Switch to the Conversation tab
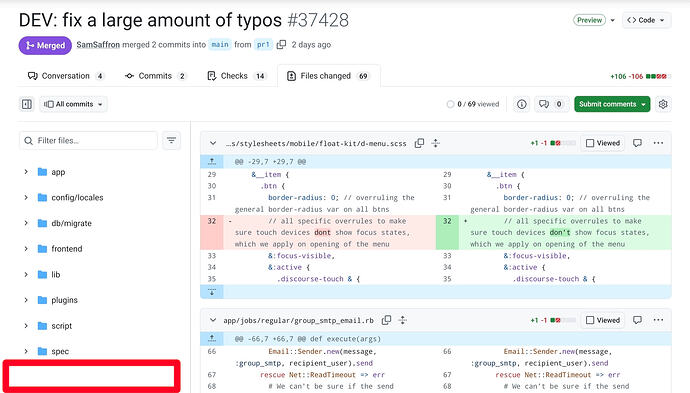 coord(66,76)
